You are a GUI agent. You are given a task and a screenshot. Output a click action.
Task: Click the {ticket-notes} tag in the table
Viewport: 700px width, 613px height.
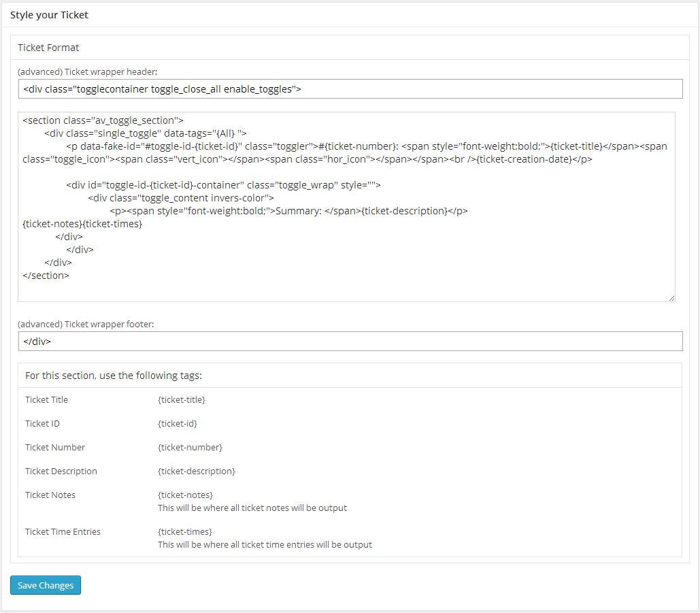(x=185, y=495)
